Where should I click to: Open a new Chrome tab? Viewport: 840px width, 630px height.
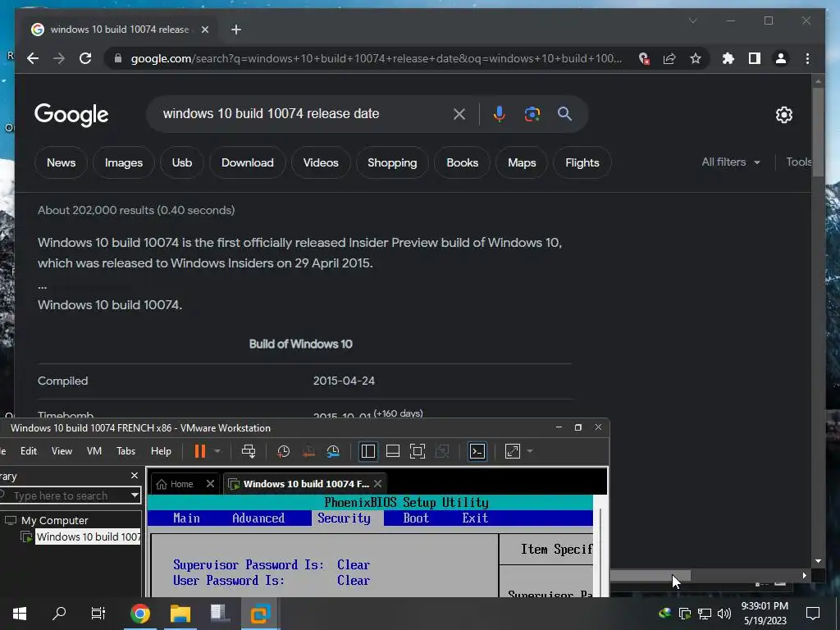pyautogui.click(x=236, y=30)
